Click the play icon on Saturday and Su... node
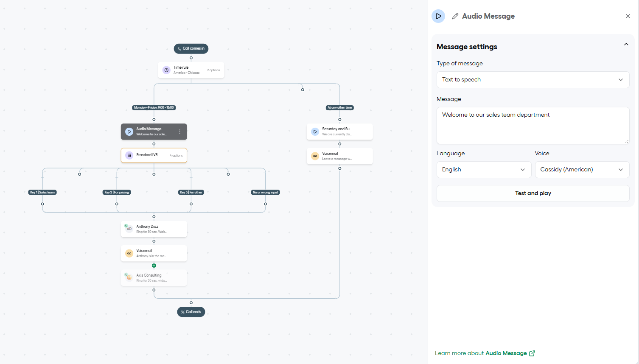This screenshot has height=364, width=639. point(315,132)
